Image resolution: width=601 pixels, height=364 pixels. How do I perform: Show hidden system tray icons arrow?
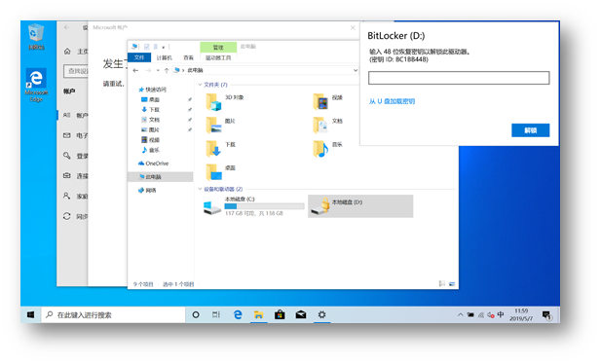coord(460,315)
